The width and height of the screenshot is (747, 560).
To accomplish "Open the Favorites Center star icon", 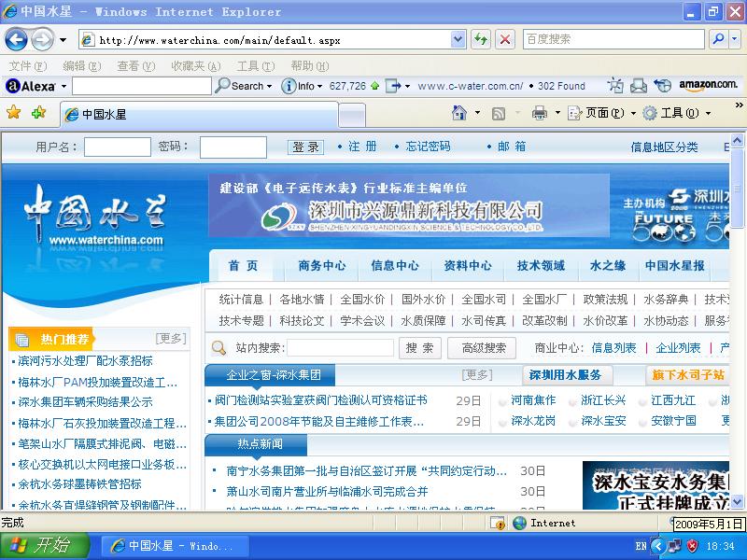I will (14, 113).
